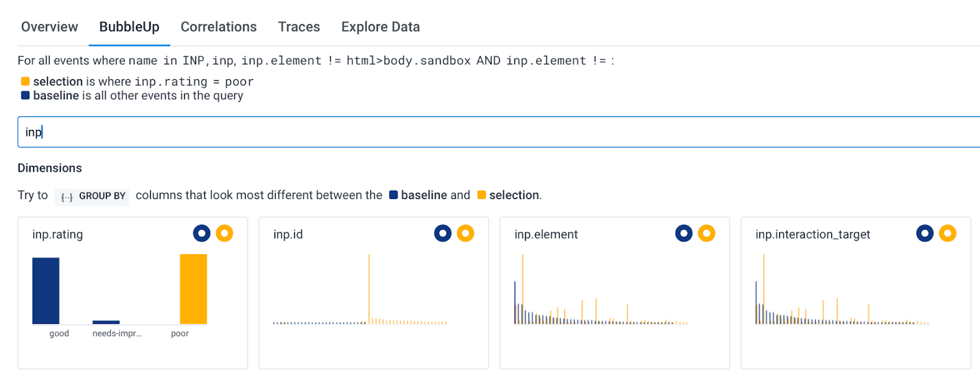Image resolution: width=980 pixels, height=379 pixels.
Task: Click blue baseline circle on inp.interaction_target card
Action: 925,233
